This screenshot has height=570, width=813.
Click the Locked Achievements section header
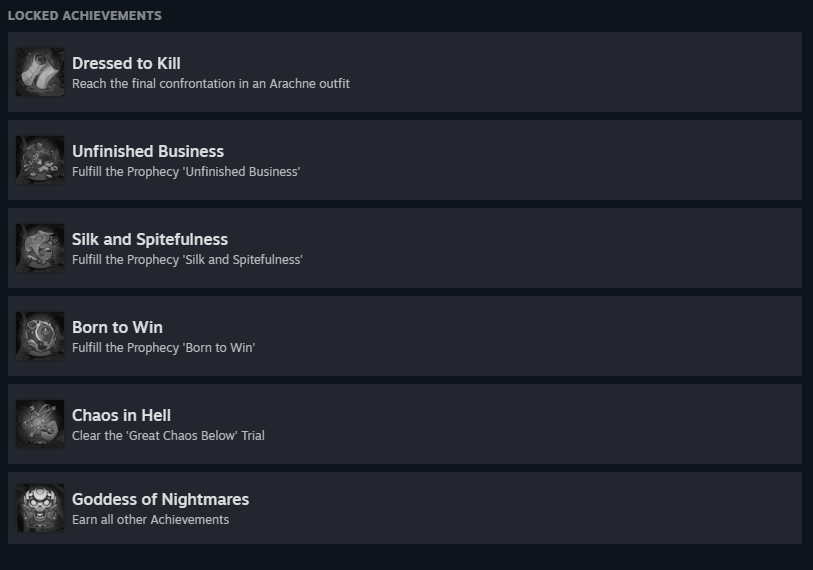click(85, 16)
